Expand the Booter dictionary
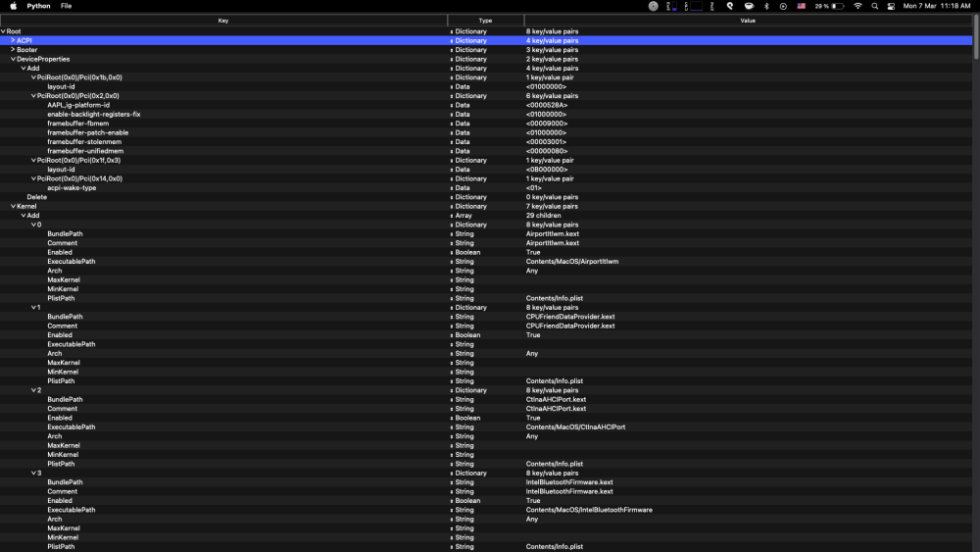Screen dimensions: 980x552 pos(13,49)
